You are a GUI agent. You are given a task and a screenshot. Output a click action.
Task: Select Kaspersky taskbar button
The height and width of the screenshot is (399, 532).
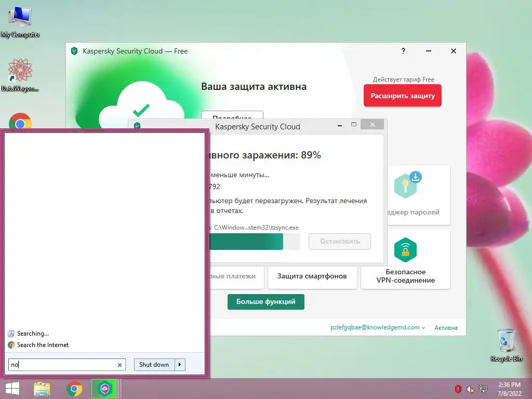(105, 389)
